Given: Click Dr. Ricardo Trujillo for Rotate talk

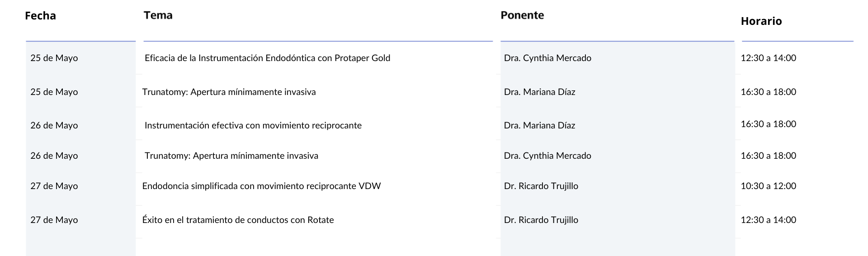Looking at the screenshot, I should pos(541,220).
